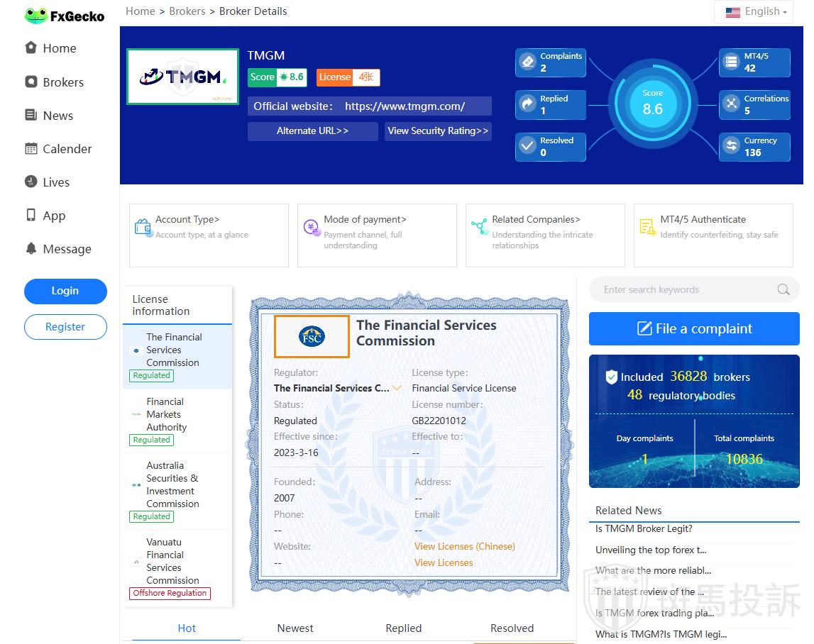
Task: Click the File a complaint button
Action: pyautogui.click(x=694, y=328)
